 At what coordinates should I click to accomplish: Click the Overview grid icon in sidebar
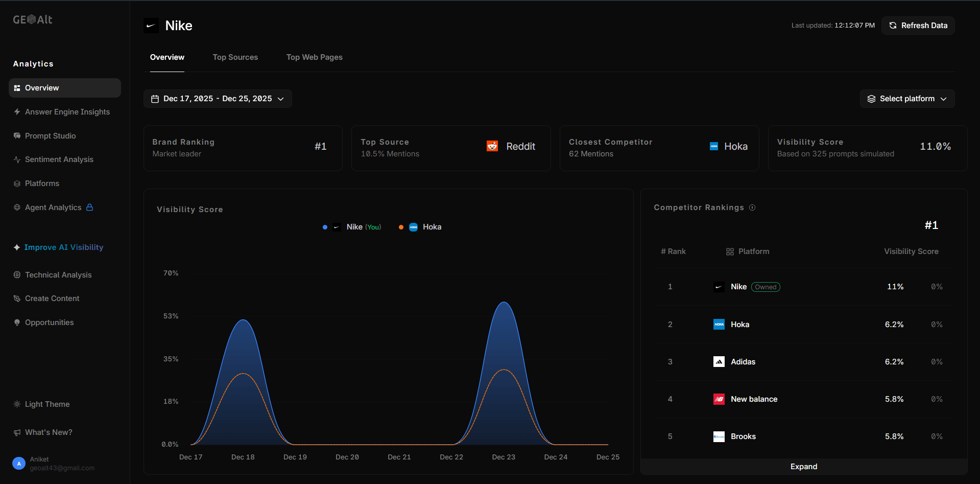click(x=17, y=88)
